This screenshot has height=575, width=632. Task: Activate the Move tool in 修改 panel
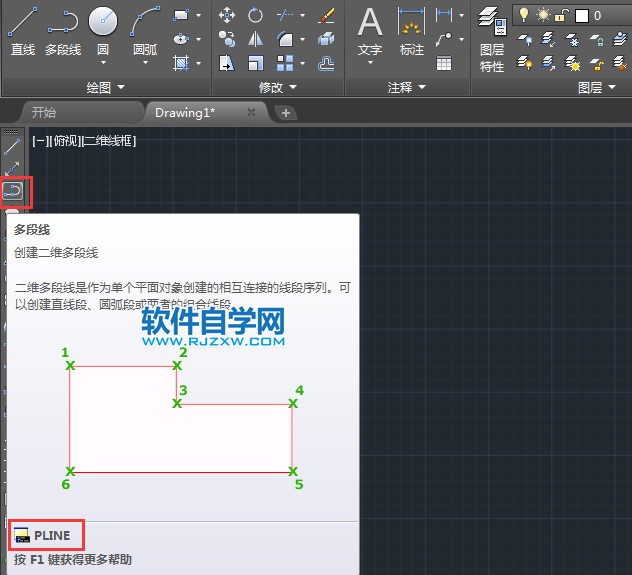coord(227,15)
